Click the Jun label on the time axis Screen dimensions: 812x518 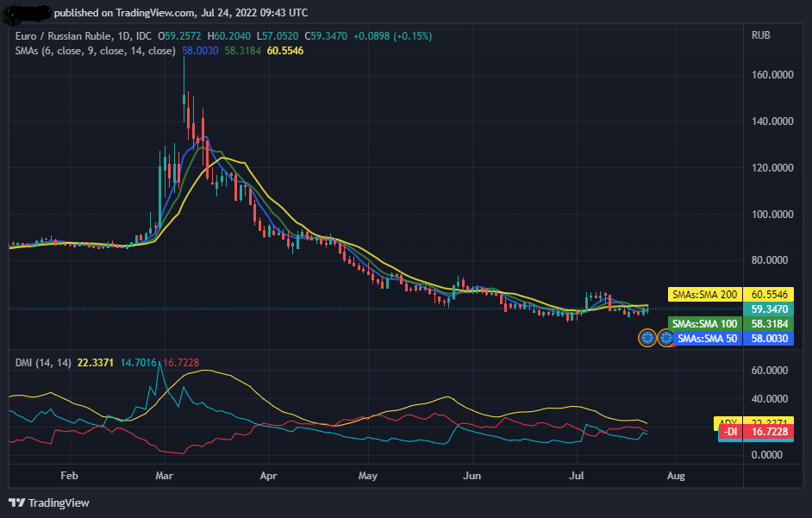[x=472, y=476]
